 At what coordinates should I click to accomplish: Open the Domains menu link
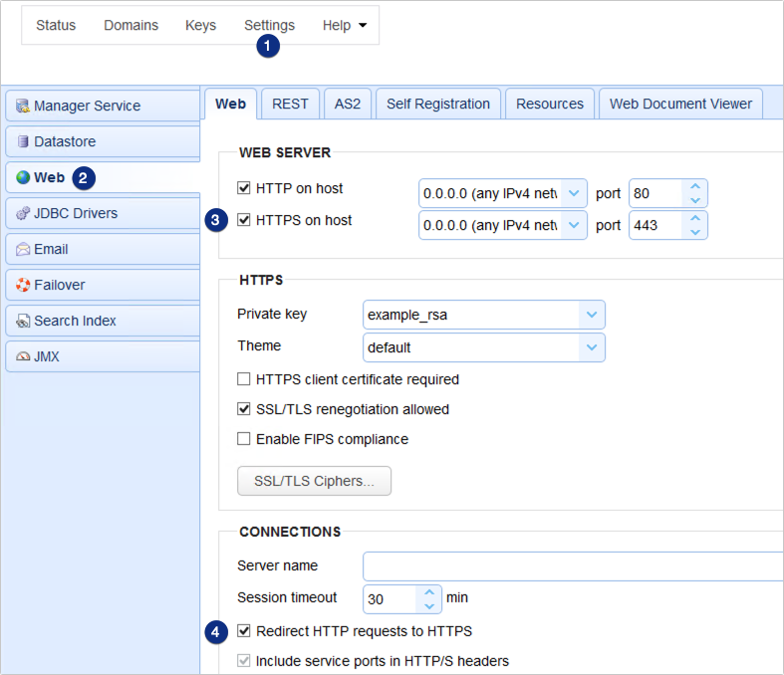click(x=131, y=26)
